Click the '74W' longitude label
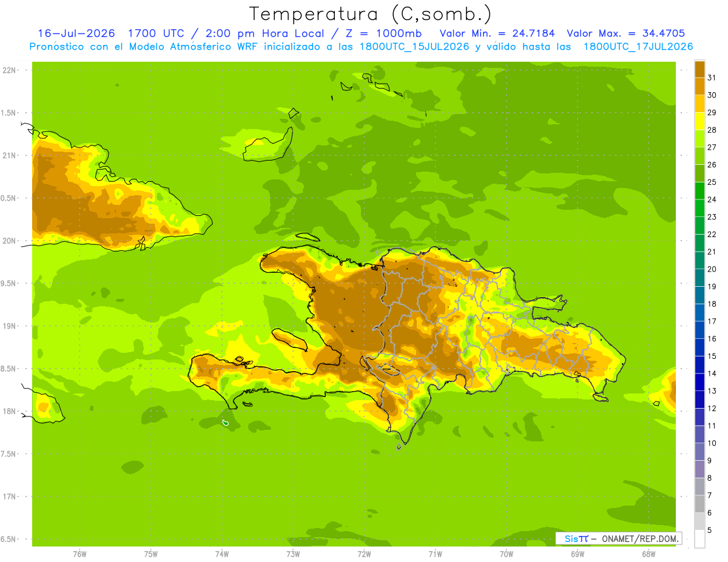This screenshot has height=562, width=728. tap(222, 555)
